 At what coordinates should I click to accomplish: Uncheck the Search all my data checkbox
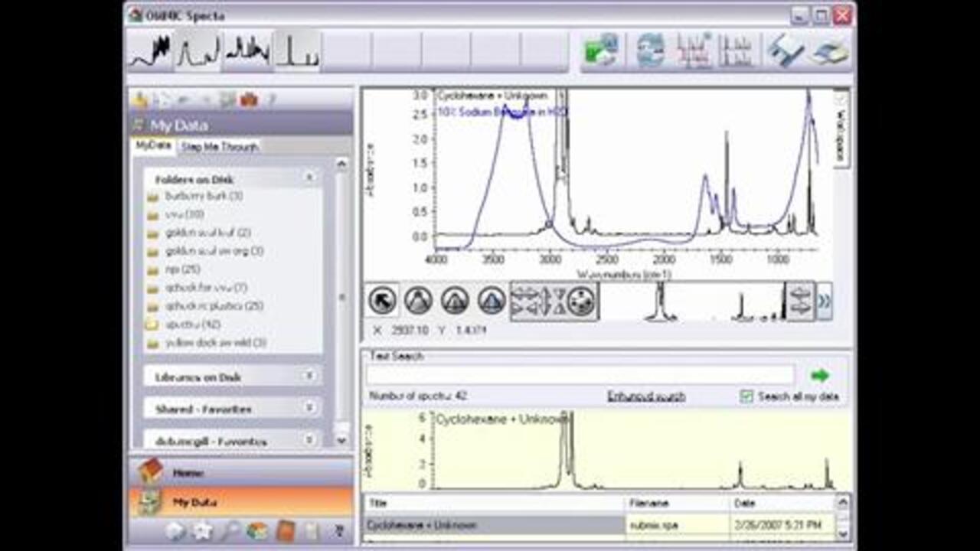747,396
